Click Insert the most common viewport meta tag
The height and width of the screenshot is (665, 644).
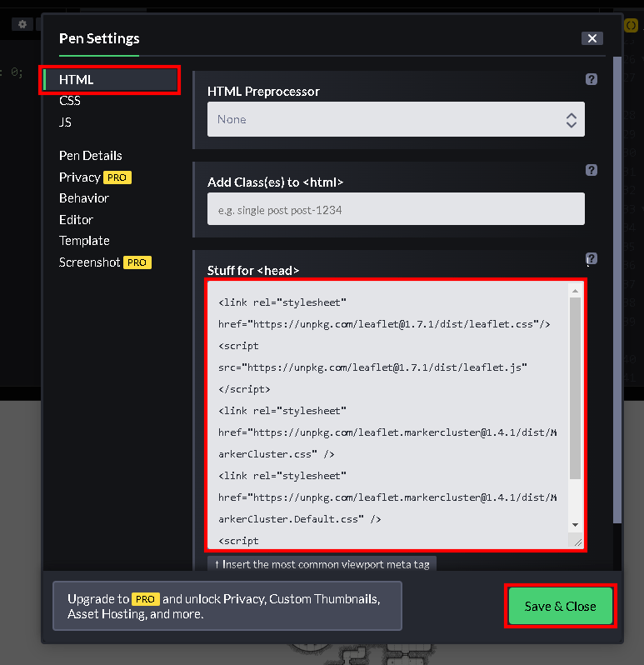coord(322,564)
